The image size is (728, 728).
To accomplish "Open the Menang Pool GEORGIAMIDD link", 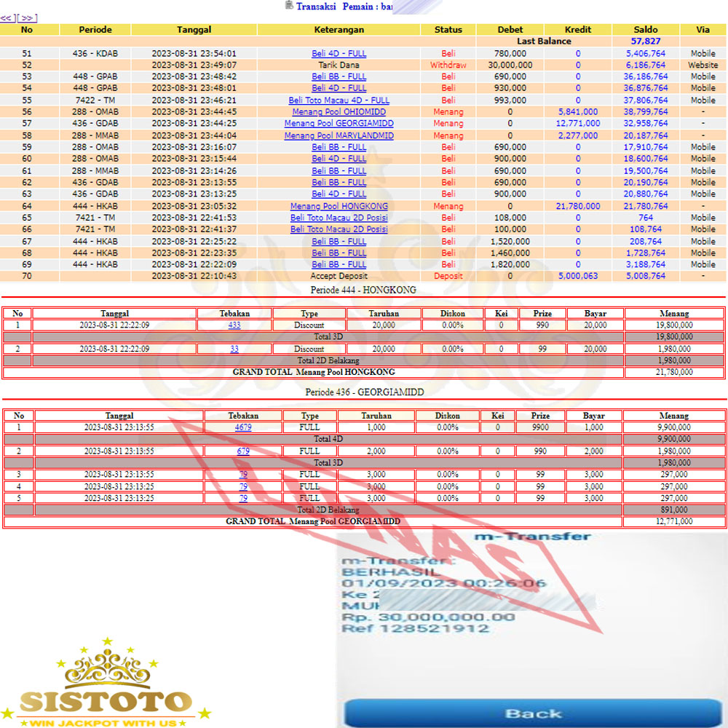I will coord(339,124).
